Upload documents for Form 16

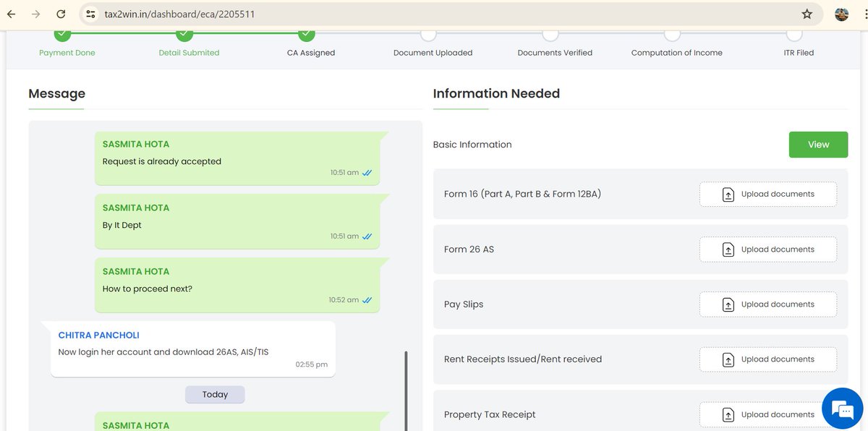[768, 194]
